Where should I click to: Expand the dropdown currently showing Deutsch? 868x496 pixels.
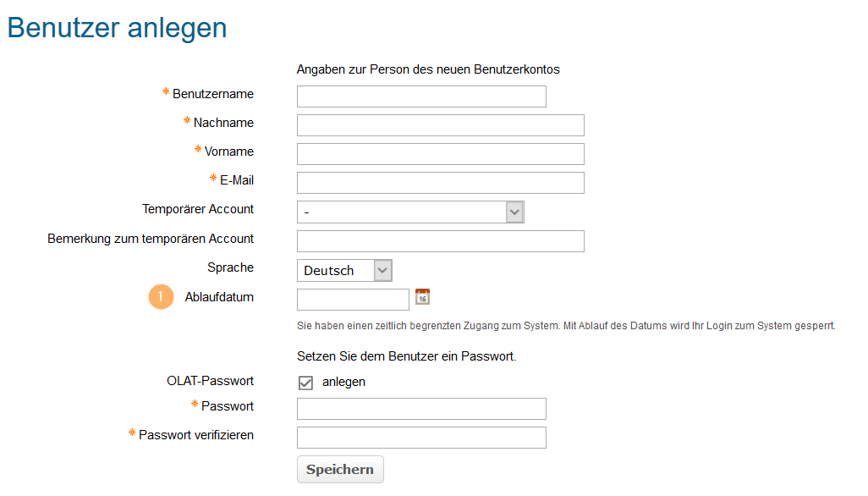(381, 270)
